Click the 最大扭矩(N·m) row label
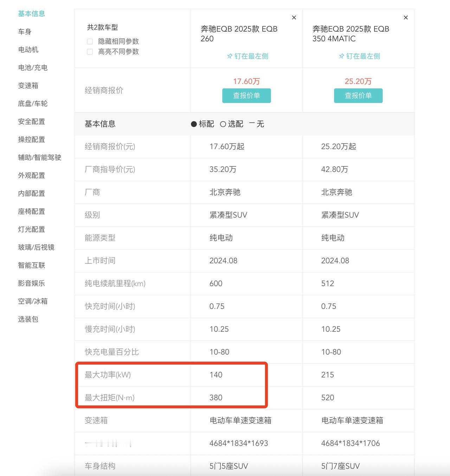 [110, 398]
